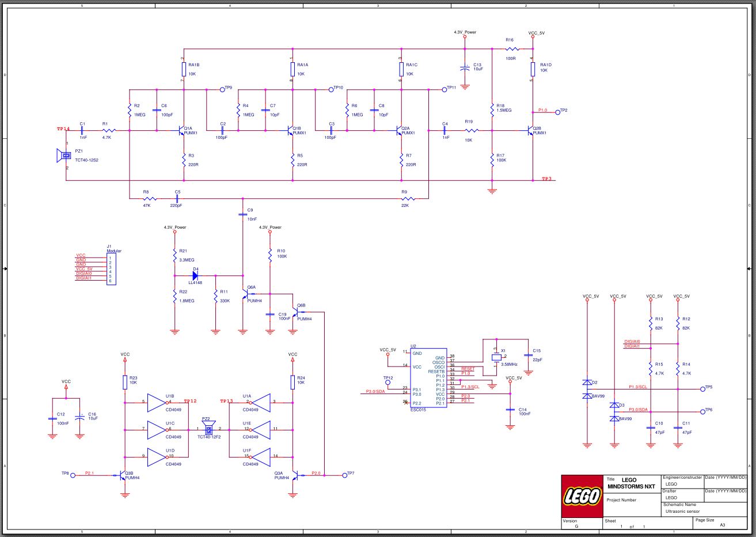Select the PZ1 ultrasonic transducer symbol
The height and width of the screenshot is (537, 756).
click(x=64, y=156)
